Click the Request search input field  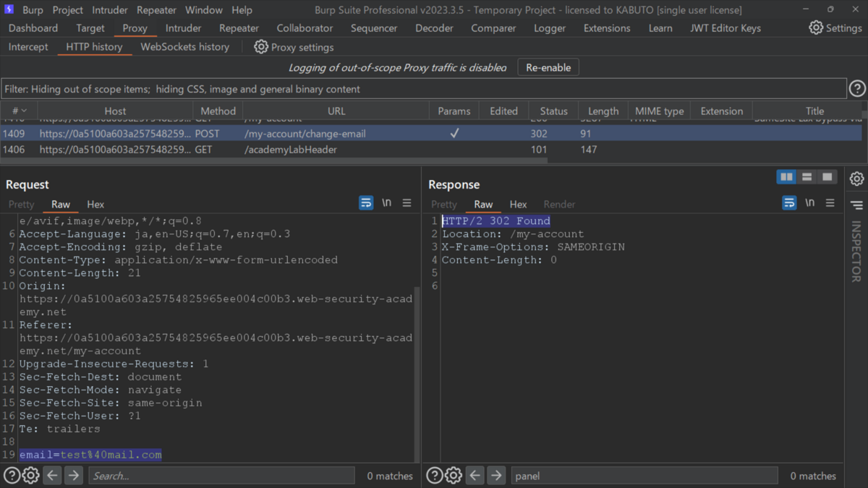221,476
